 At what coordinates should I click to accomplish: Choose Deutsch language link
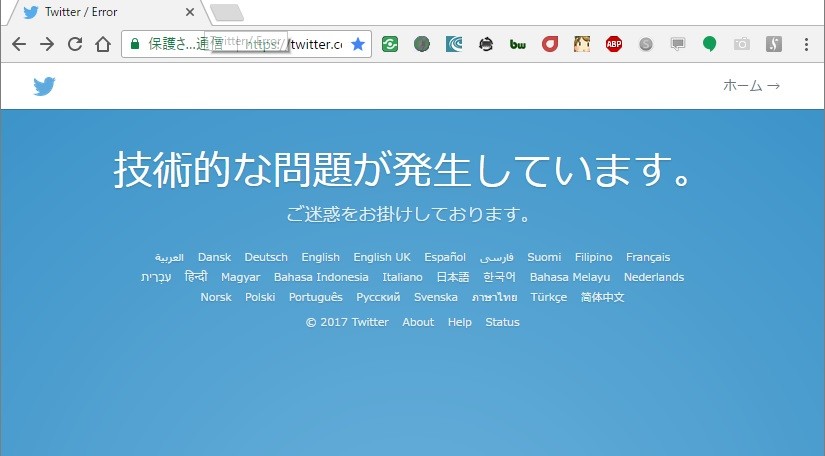click(x=266, y=257)
